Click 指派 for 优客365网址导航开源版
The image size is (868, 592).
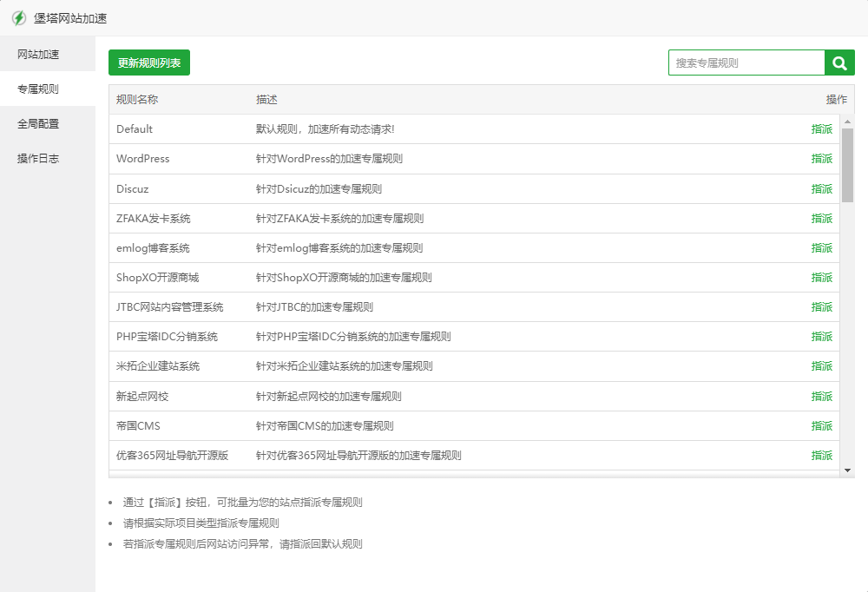(821, 455)
